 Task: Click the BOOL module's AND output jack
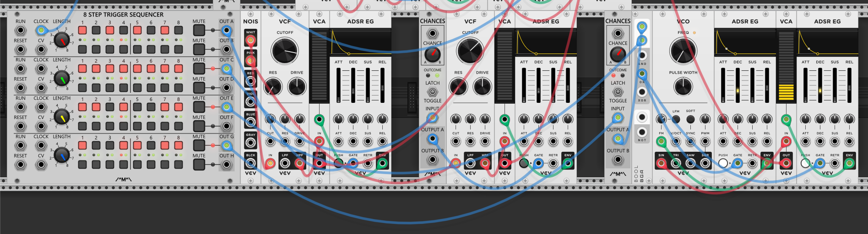tap(642, 55)
